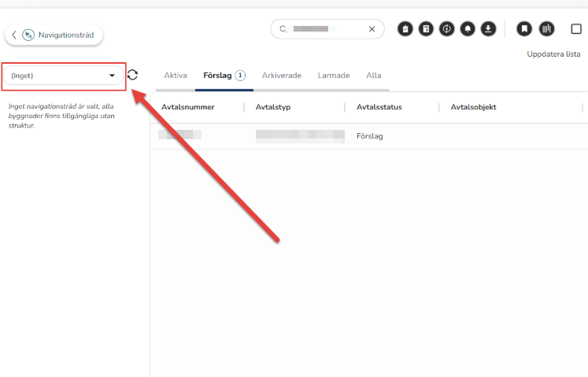Click the calculator icon in top toolbar

(x=425, y=29)
